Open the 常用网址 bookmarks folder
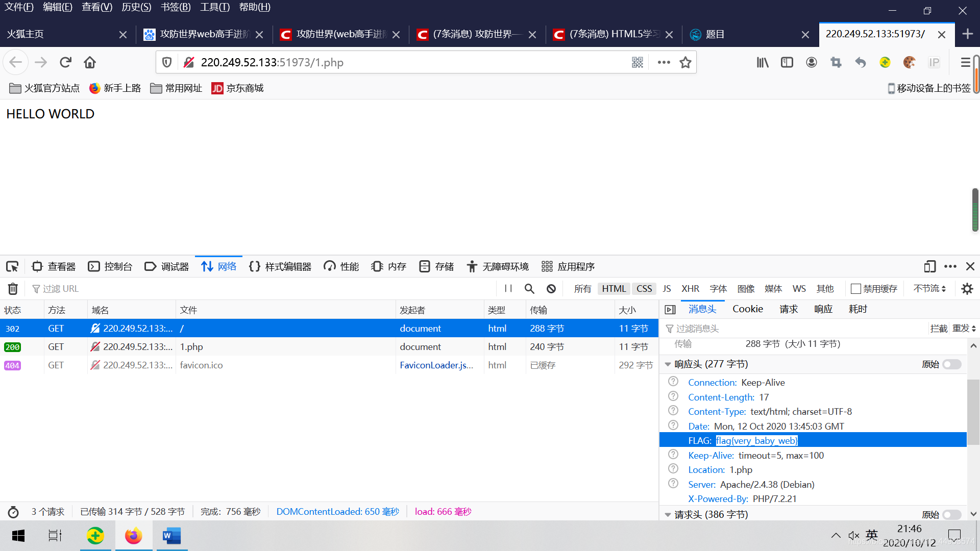Viewport: 980px width, 551px height. (x=177, y=88)
